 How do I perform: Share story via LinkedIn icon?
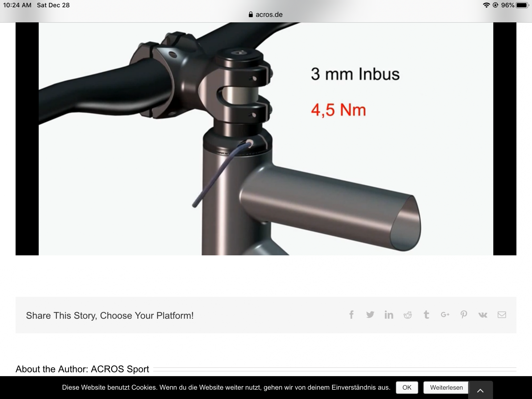click(x=389, y=315)
